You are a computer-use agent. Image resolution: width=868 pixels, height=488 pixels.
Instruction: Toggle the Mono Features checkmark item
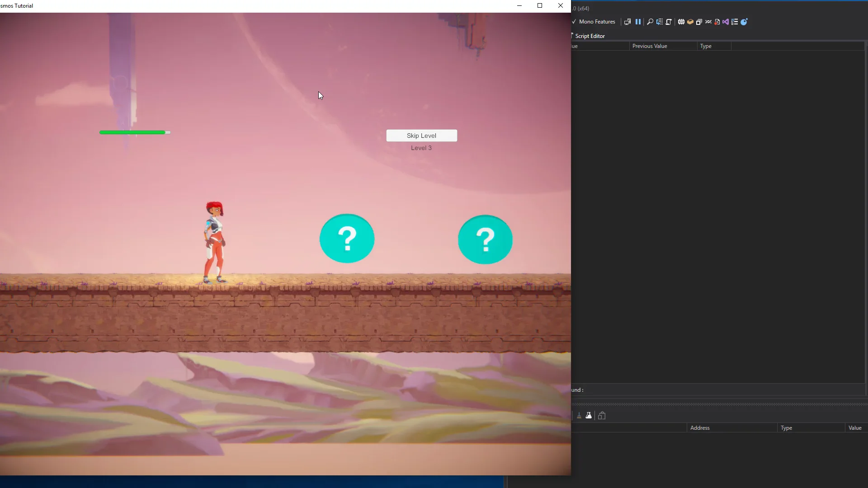click(x=593, y=22)
